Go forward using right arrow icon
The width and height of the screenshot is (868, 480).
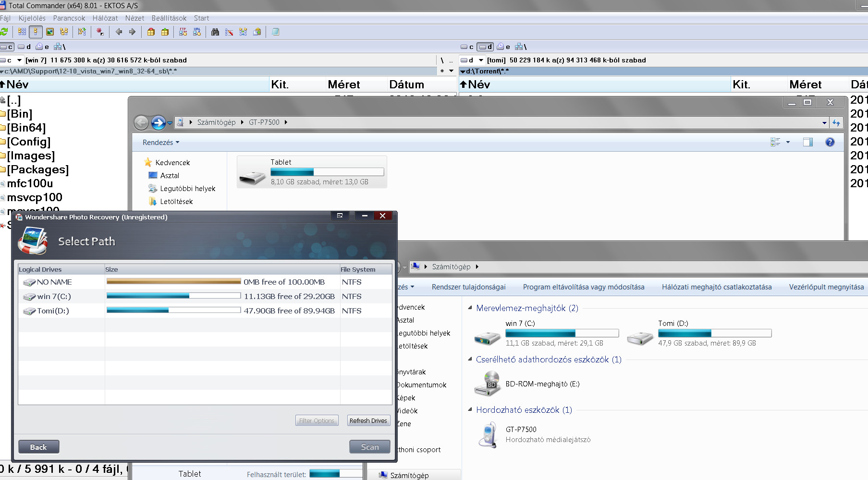coord(132,32)
